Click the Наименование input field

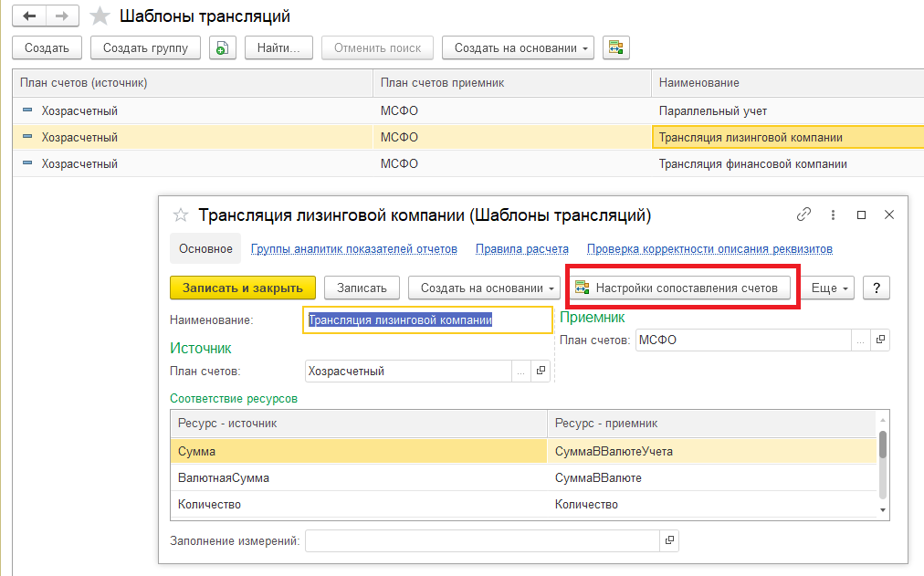click(427, 320)
